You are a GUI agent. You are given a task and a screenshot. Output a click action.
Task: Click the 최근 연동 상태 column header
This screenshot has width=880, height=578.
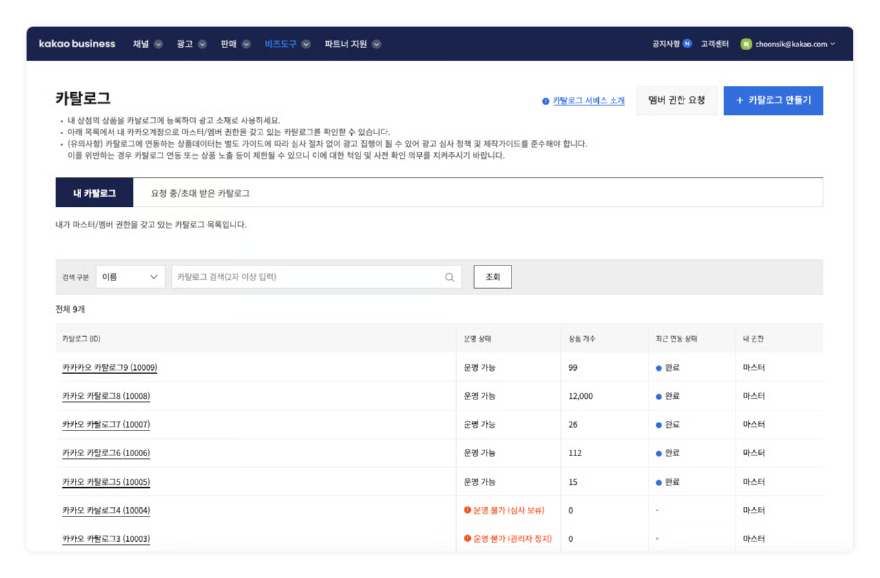[676, 338]
